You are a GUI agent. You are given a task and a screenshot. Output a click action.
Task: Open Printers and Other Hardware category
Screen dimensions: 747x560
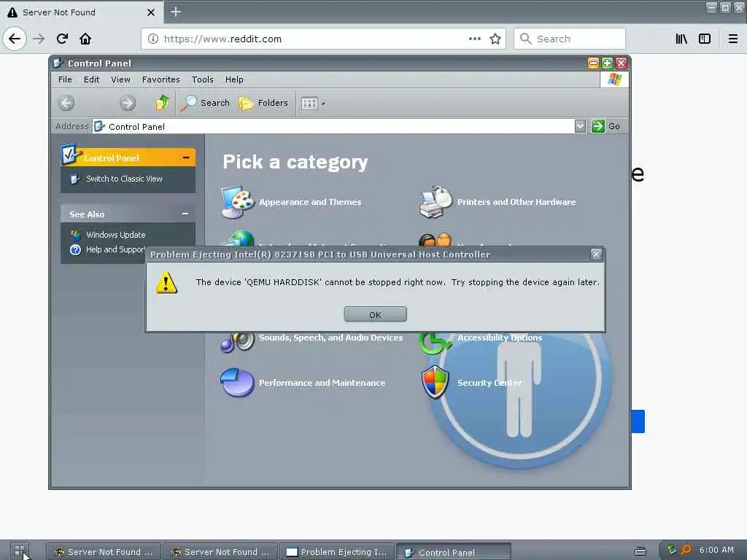516,202
